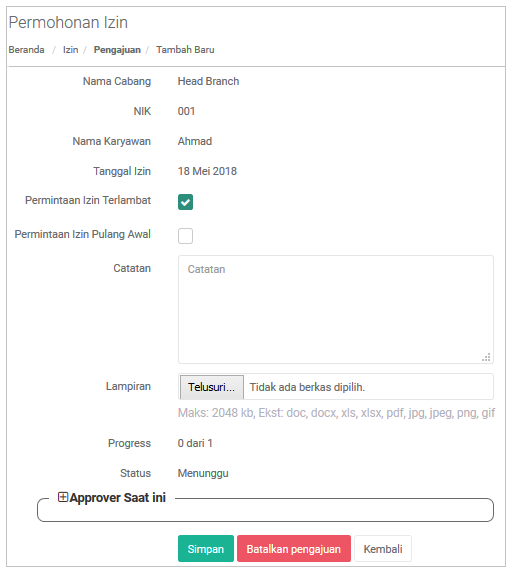Click the Lampiran file field text

(x=307, y=387)
